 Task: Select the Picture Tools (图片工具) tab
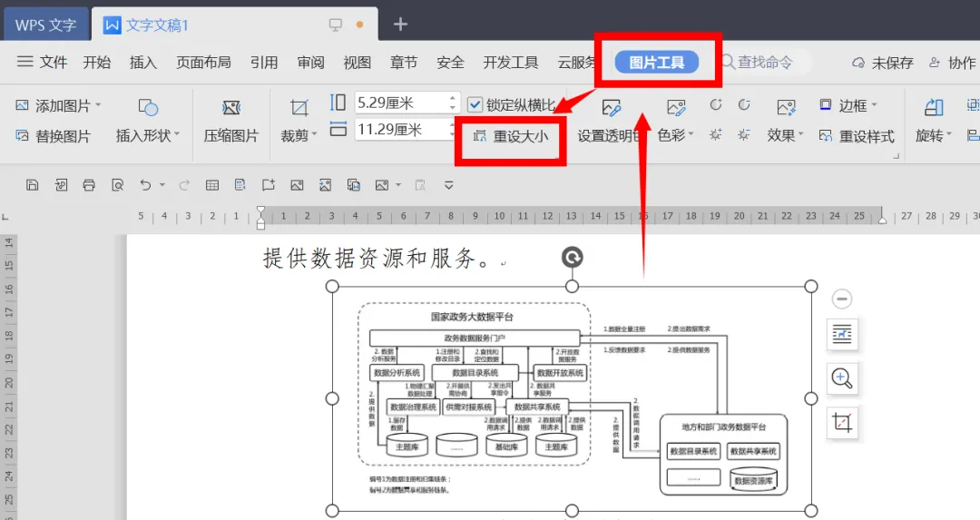pos(656,62)
